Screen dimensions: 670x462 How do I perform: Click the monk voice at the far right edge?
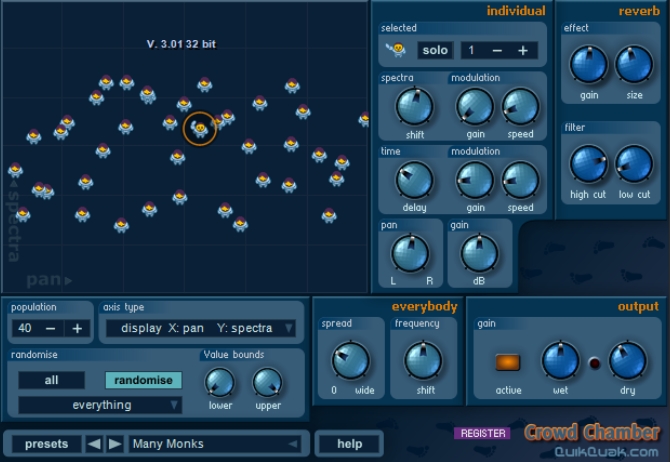(x=364, y=119)
